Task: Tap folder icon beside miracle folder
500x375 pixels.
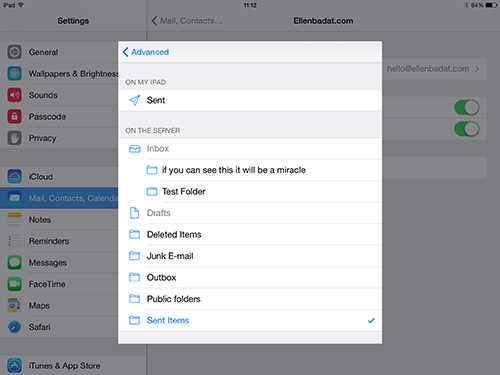Action: [x=152, y=170]
